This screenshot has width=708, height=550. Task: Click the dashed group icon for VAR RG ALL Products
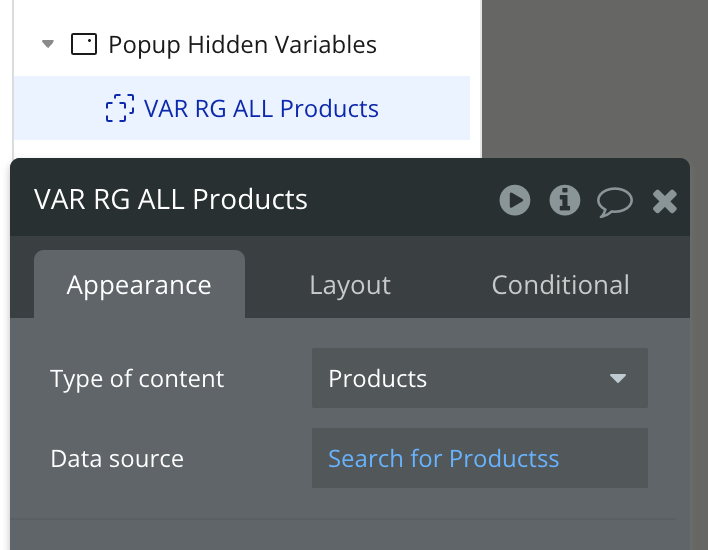(120, 108)
